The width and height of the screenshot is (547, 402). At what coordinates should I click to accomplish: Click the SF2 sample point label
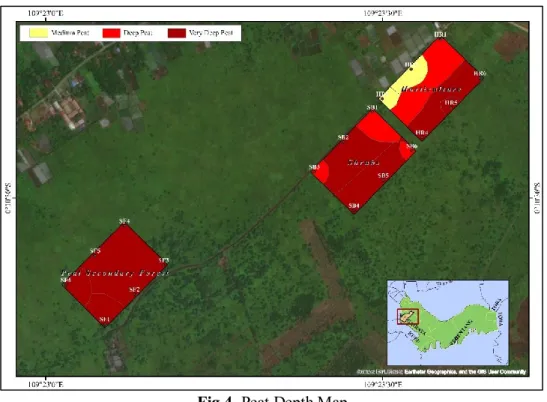(x=134, y=290)
